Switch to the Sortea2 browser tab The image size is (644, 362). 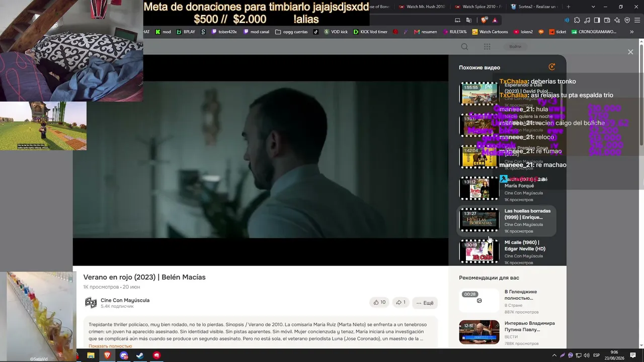pos(534,7)
